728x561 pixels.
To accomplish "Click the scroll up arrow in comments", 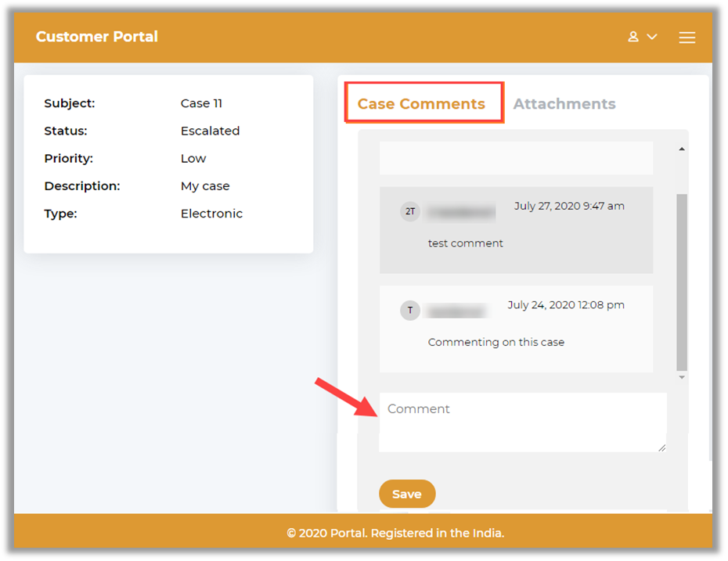I will 681,149.
